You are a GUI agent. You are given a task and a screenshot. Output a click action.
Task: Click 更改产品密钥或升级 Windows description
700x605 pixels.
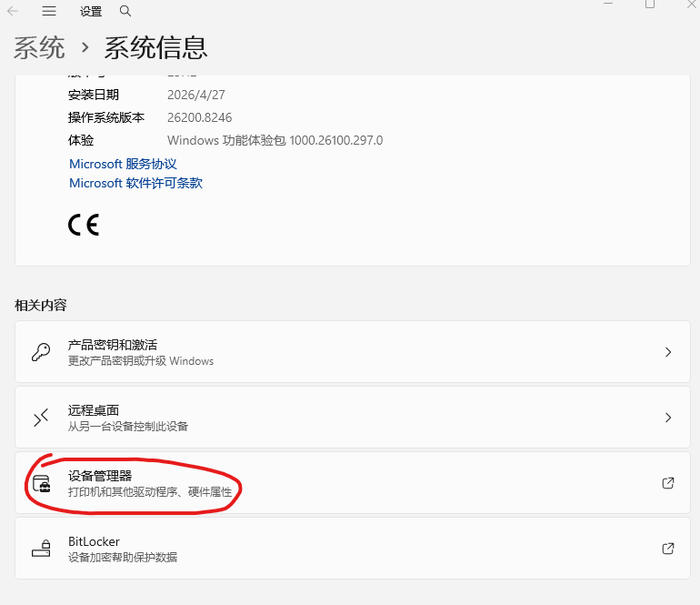[141, 361]
